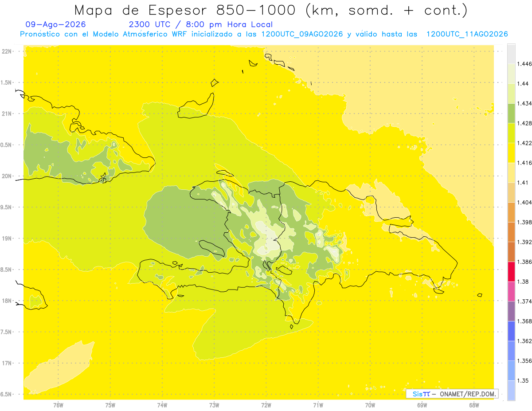Click the '19N' latitude label
532x411 pixels.
point(7,239)
